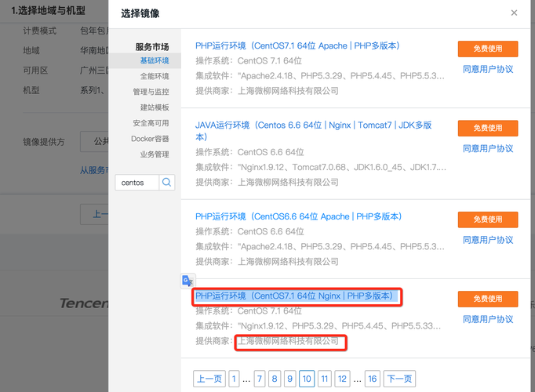Click the search magnifier icon next to centos

coord(167,183)
